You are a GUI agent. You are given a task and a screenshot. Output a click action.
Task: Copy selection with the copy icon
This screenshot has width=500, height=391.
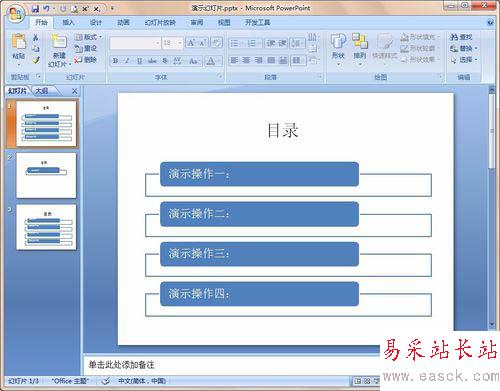tap(36, 49)
